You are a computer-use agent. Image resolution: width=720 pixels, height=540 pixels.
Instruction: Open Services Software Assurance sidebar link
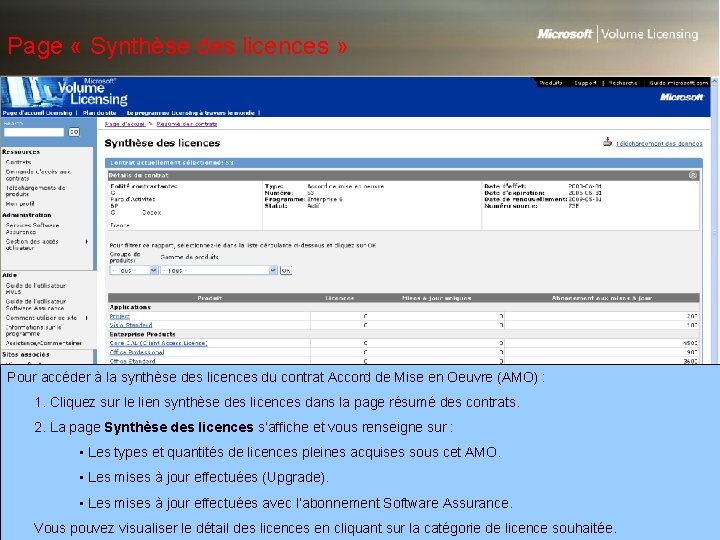click(32, 229)
